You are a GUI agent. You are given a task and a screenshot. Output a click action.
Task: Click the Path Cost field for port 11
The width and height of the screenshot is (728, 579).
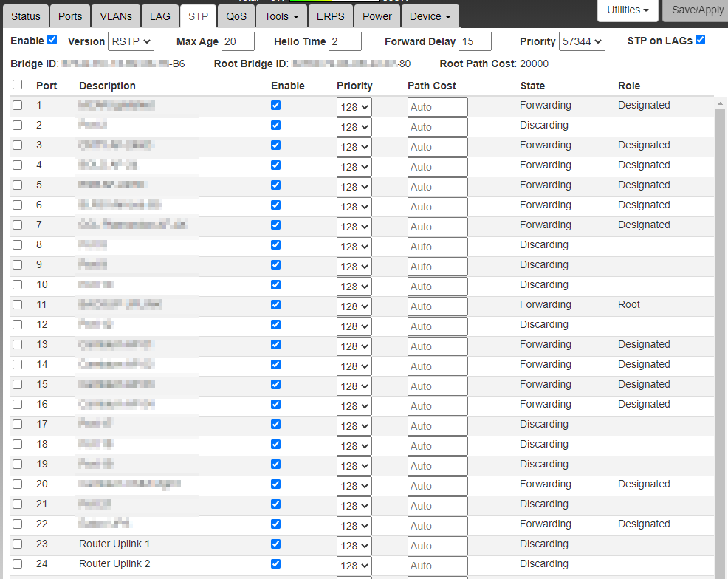[x=437, y=306]
